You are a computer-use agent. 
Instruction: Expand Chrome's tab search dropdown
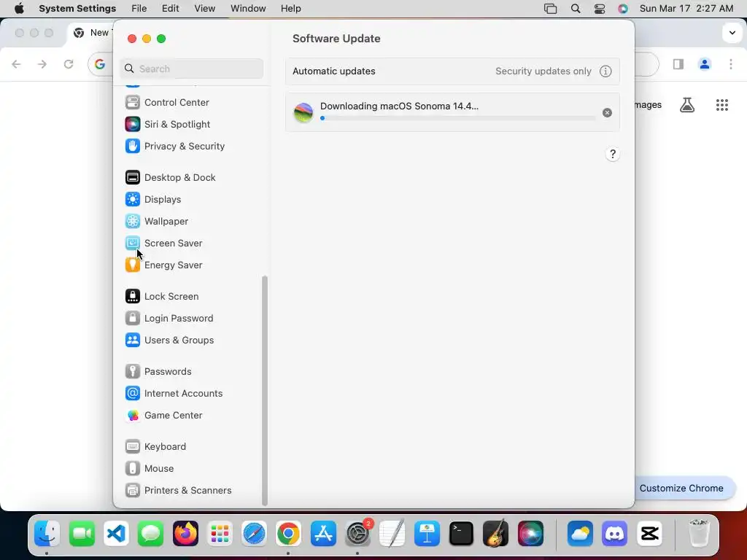pyautogui.click(x=732, y=33)
